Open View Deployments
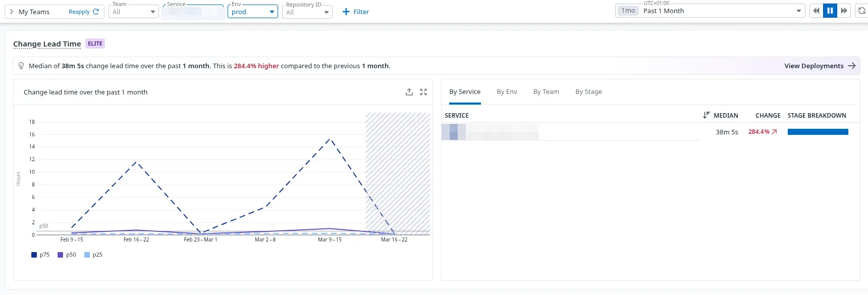Image resolution: width=868 pixels, height=295 pixels. click(820, 66)
